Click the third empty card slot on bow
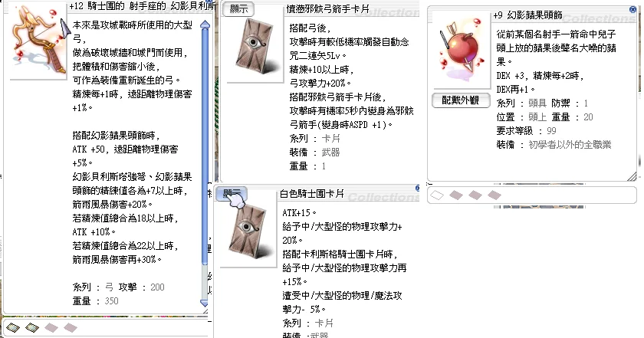 51,327
